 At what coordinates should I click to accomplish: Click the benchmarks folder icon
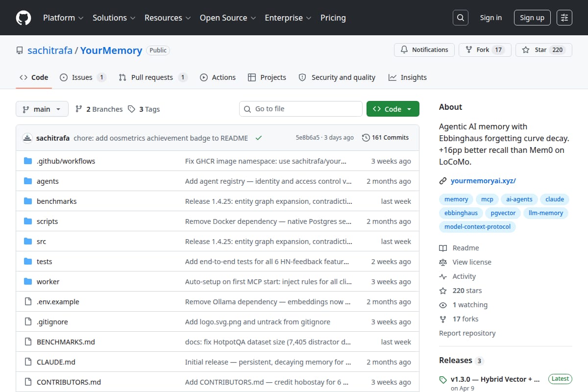(x=28, y=201)
